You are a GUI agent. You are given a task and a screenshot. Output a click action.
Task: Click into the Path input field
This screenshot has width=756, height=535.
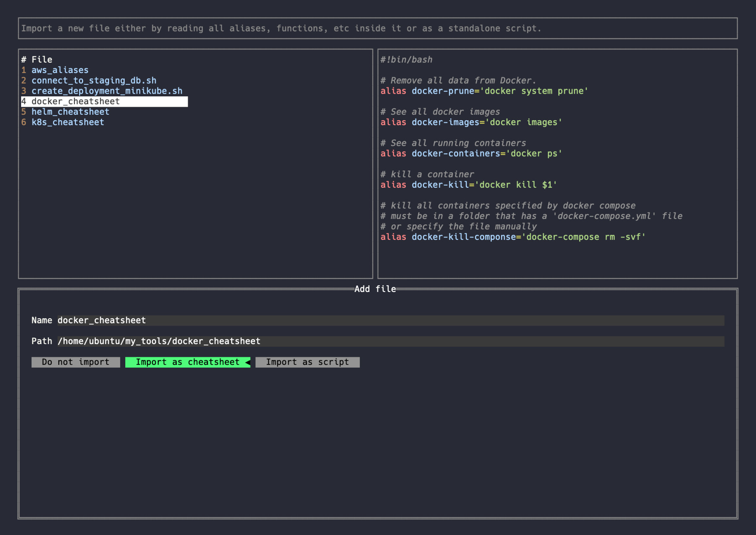coord(390,341)
